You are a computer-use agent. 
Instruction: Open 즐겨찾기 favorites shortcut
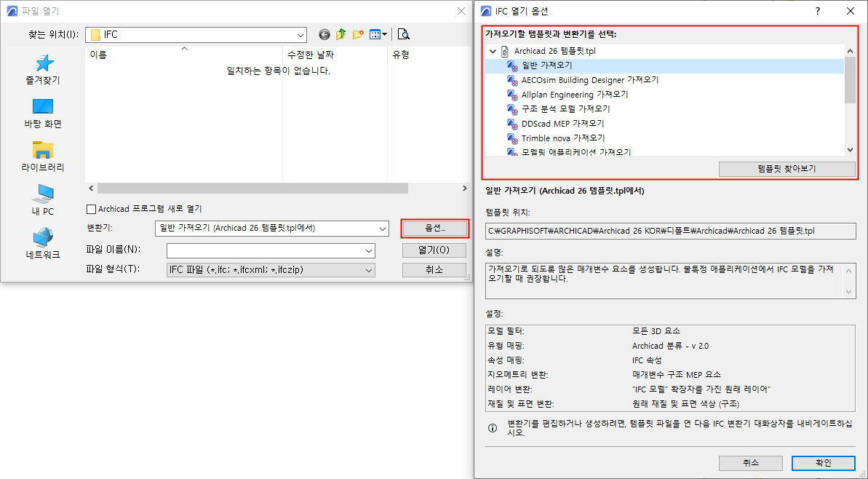point(43,70)
